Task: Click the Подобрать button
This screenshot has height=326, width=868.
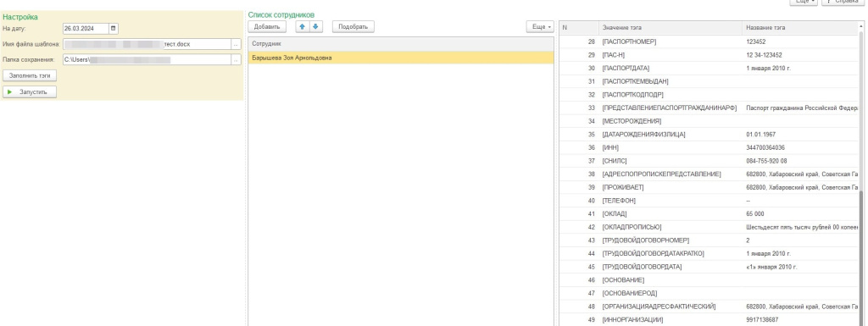Action: (353, 26)
